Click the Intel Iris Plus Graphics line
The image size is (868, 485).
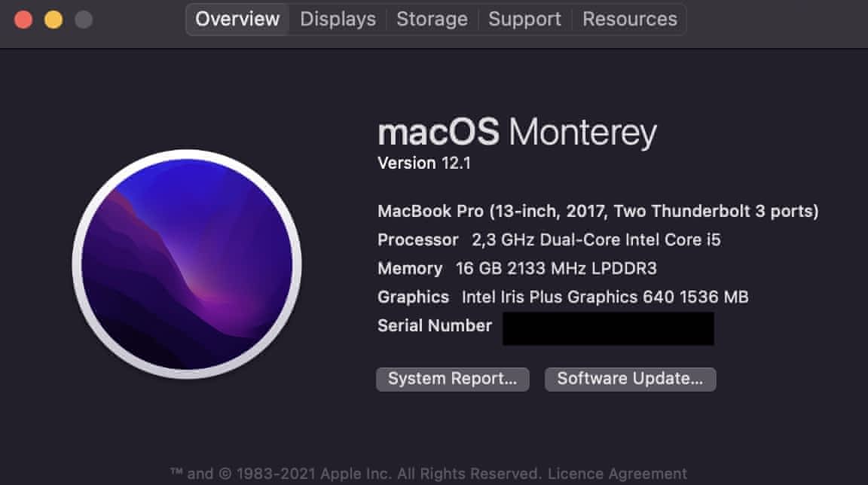point(563,297)
